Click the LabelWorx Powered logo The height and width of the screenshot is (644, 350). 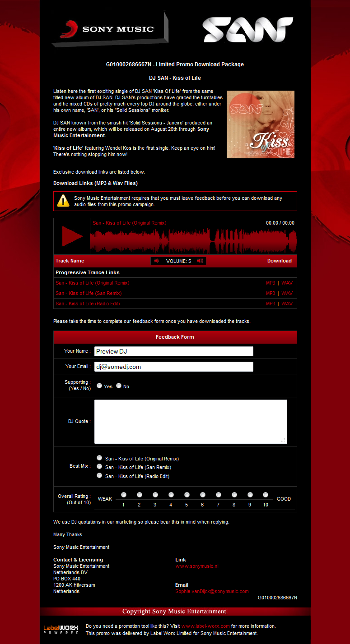click(61, 630)
